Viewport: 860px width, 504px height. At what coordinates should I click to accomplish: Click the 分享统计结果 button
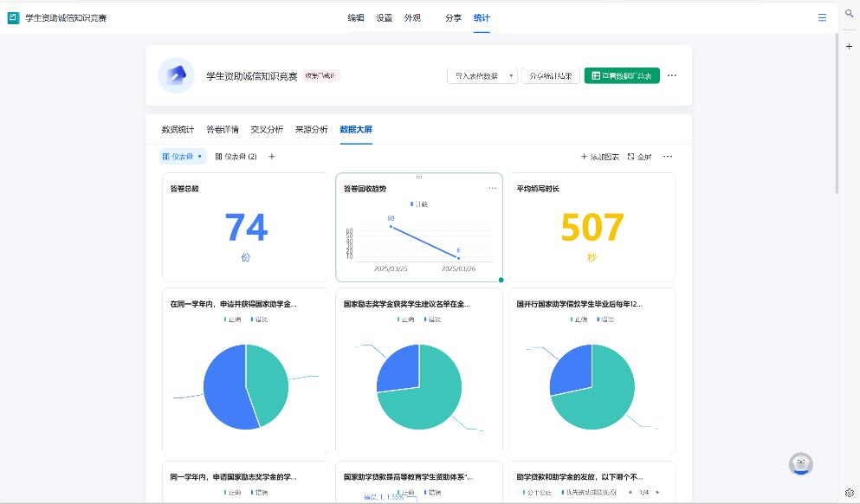tap(551, 75)
